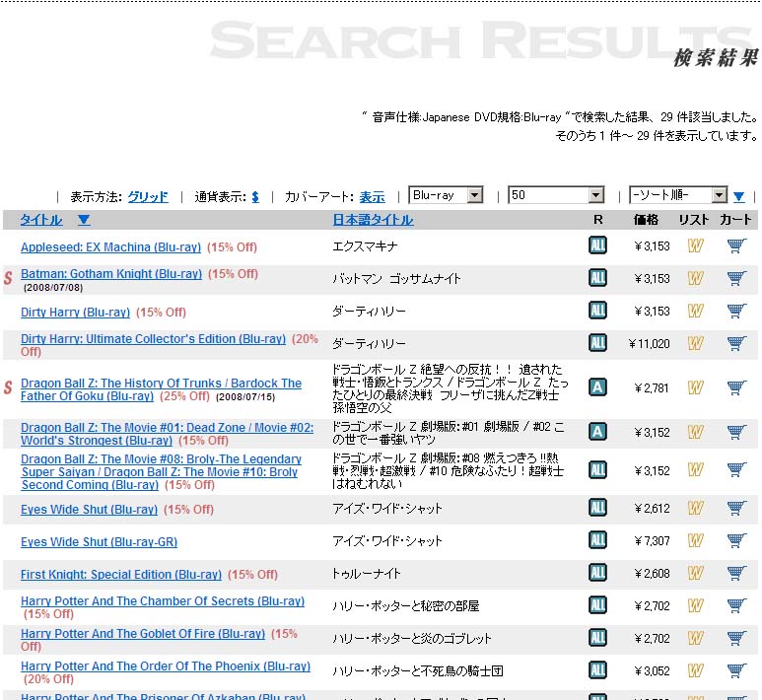Open Eyes Wide Shut (Blu-ray) link
This screenshot has width=762, height=700.
point(89,510)
